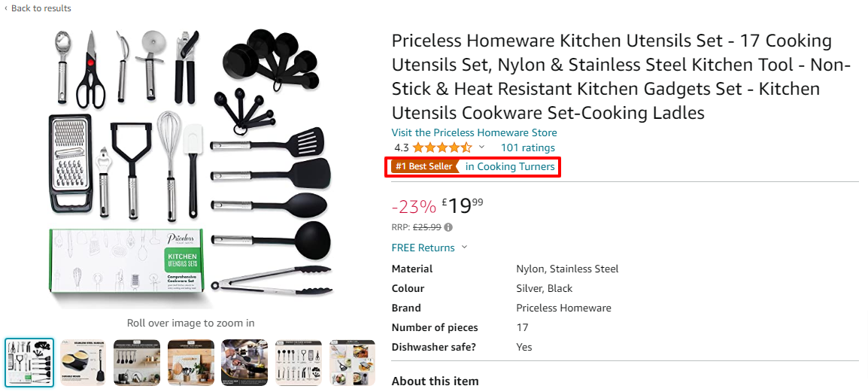Expand the star rating popover chevron
Screen dimensions: 868x392
coord(482,147)
